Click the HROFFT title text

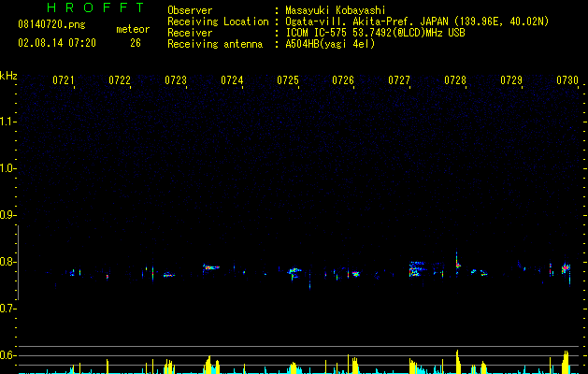pyautogui.click(x=96, y=7)
